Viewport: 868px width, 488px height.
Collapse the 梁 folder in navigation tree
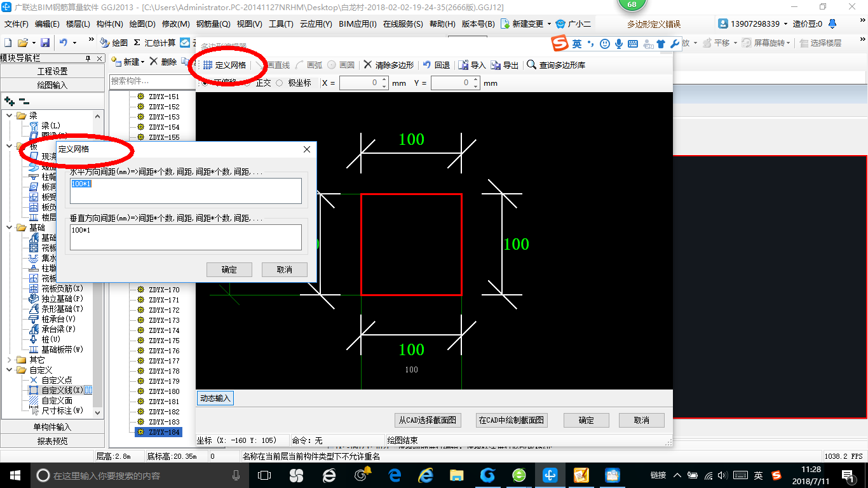(x=10, y=116)
